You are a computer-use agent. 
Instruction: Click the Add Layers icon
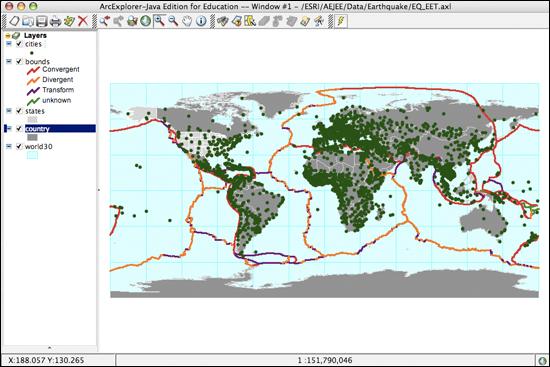[69, 21]
